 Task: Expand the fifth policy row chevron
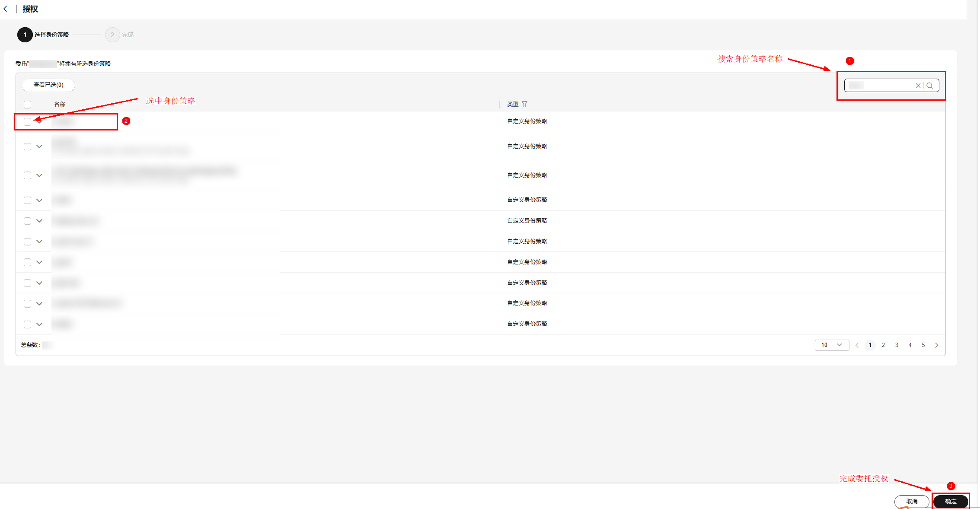[39, 221]
